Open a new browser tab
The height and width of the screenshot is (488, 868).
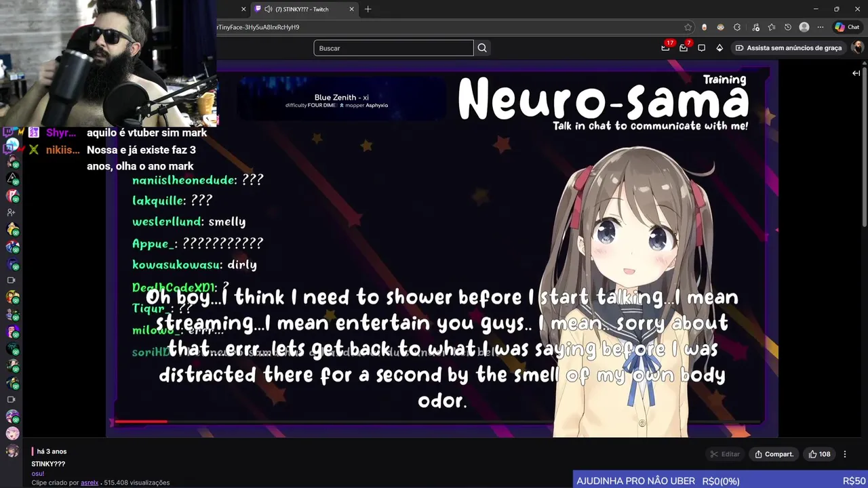tap(368, 9)
